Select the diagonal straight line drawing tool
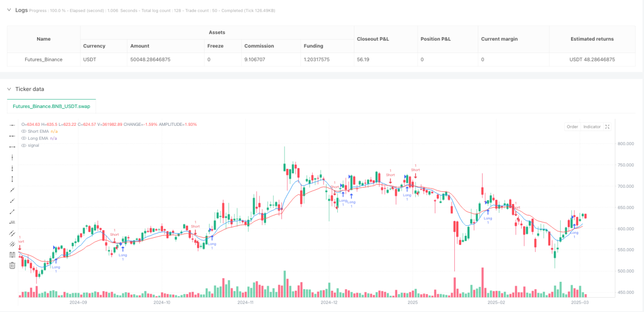Screen dimensions: 644x312 click(x=12, y=190)
